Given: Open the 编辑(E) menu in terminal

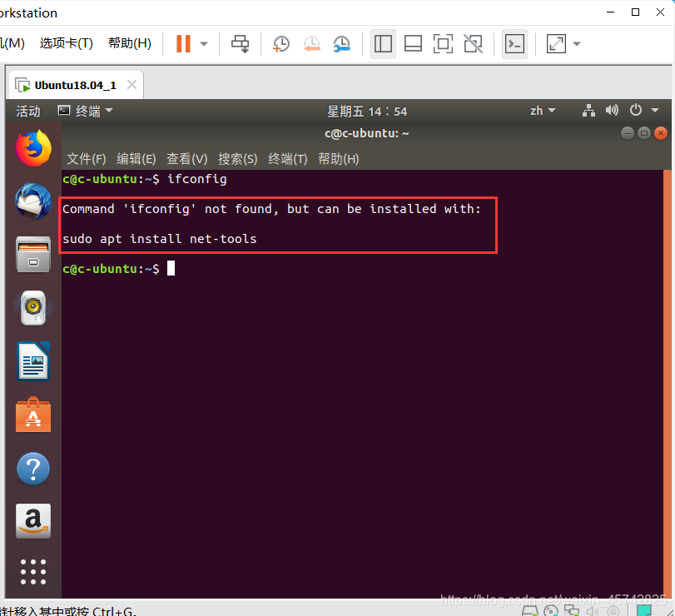Looking at the screenshot, I should [135, 158].
